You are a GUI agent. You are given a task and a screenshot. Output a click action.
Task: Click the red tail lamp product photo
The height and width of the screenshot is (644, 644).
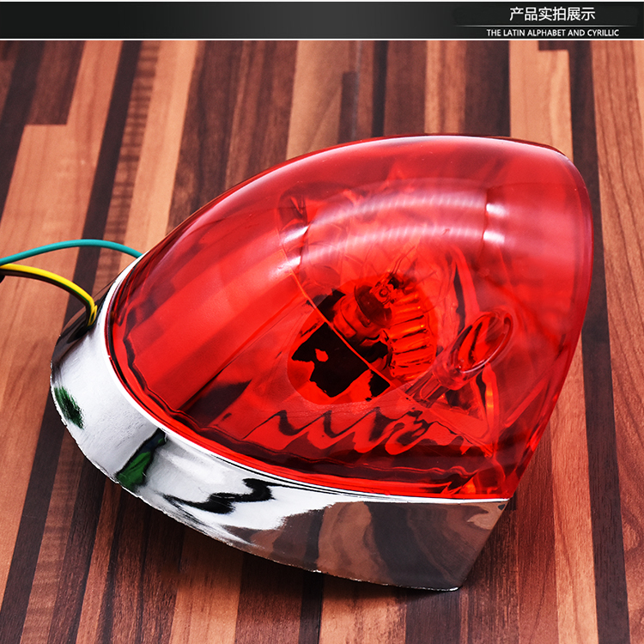(x=322, y=342)
